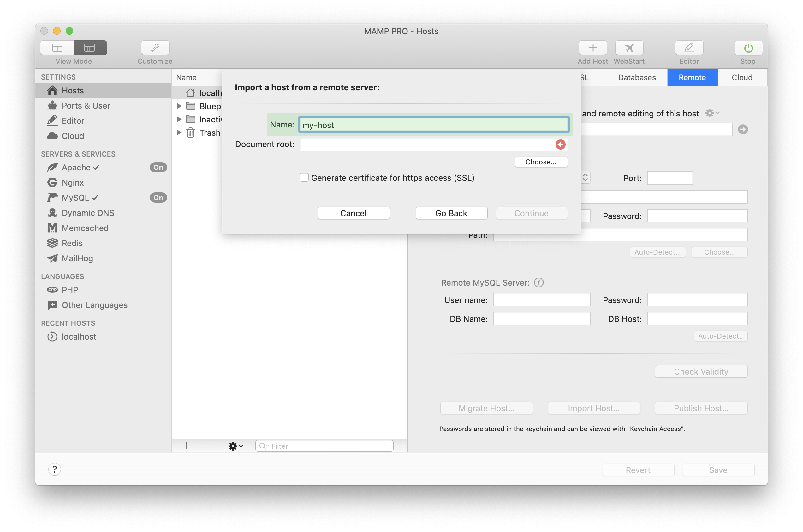Cancel the import host dialog
Image resolution: width=803 pixels, height=532 pixels.
pos(353,213)
